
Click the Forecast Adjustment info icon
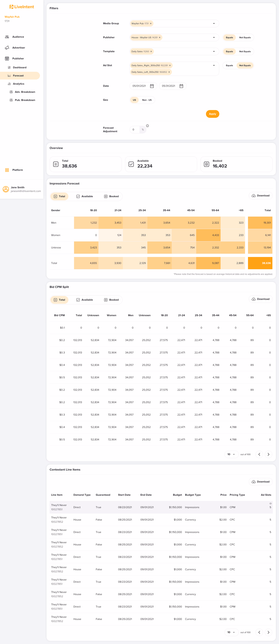pyautogui.click(x=147, y=126)
